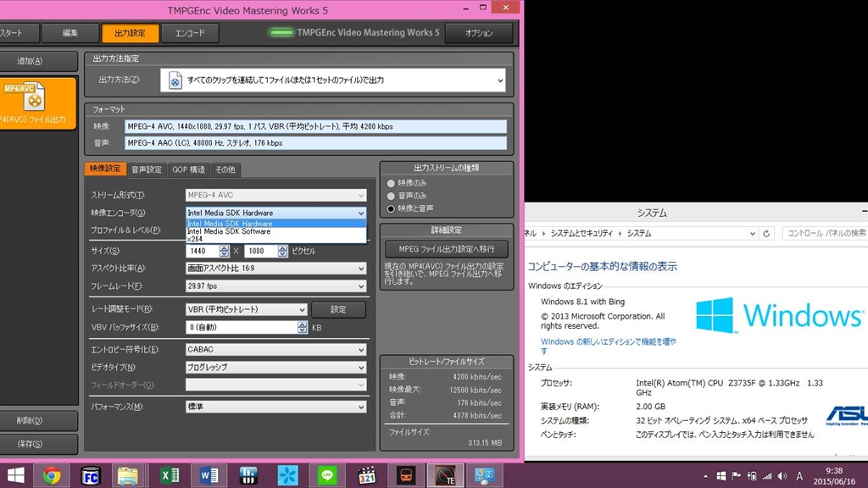Open the Action Center flag icon

[737, 476]
